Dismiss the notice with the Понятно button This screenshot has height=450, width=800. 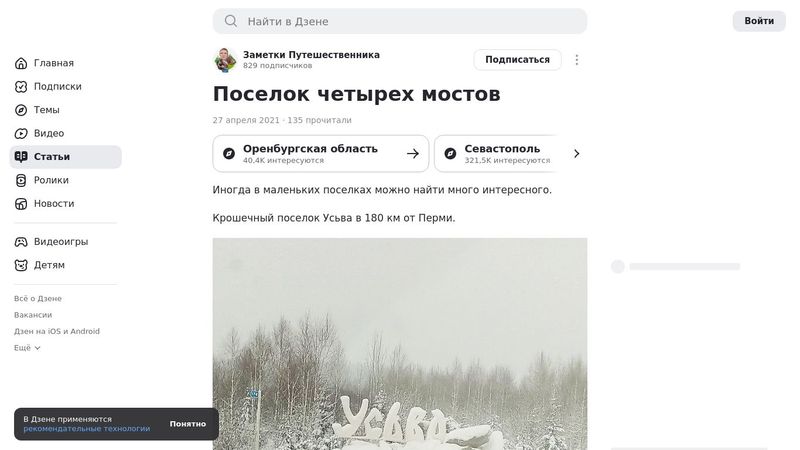188,424
